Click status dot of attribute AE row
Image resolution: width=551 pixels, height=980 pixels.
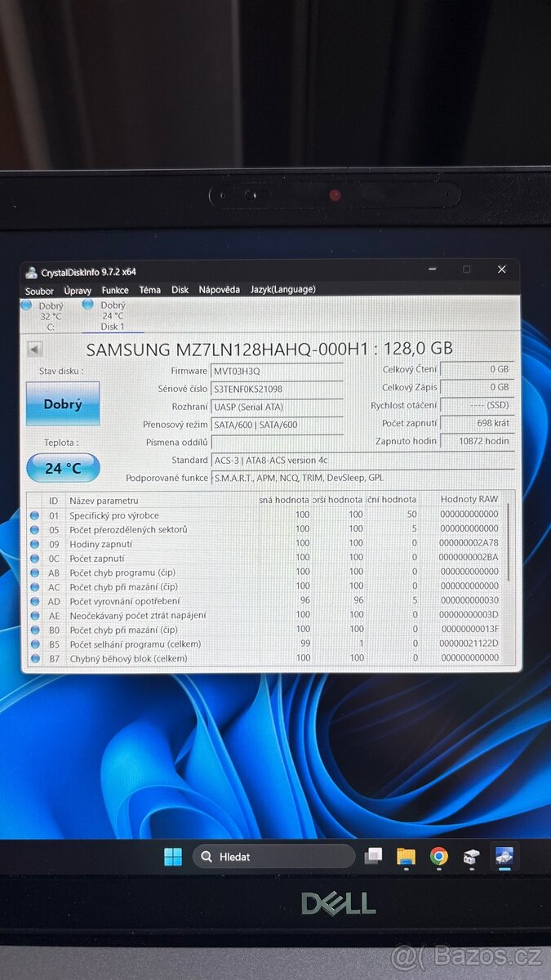(34, 616)
